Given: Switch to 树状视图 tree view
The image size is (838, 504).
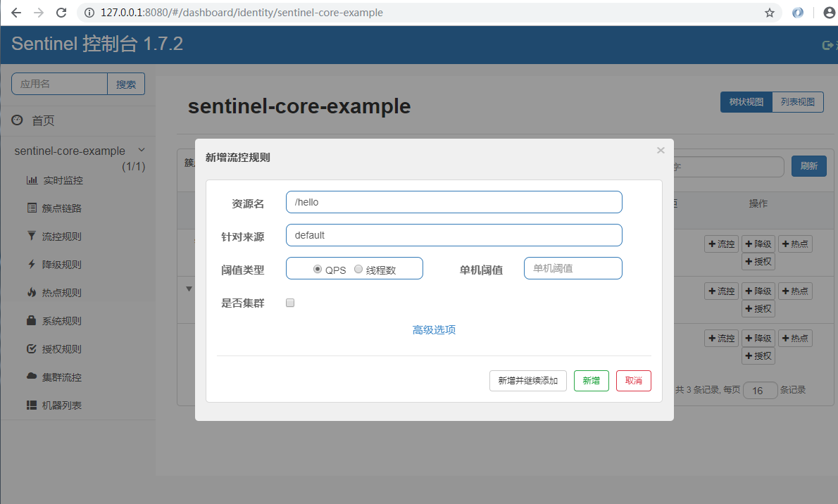Looking at the screenshot, I should click(x=746, y=101).
